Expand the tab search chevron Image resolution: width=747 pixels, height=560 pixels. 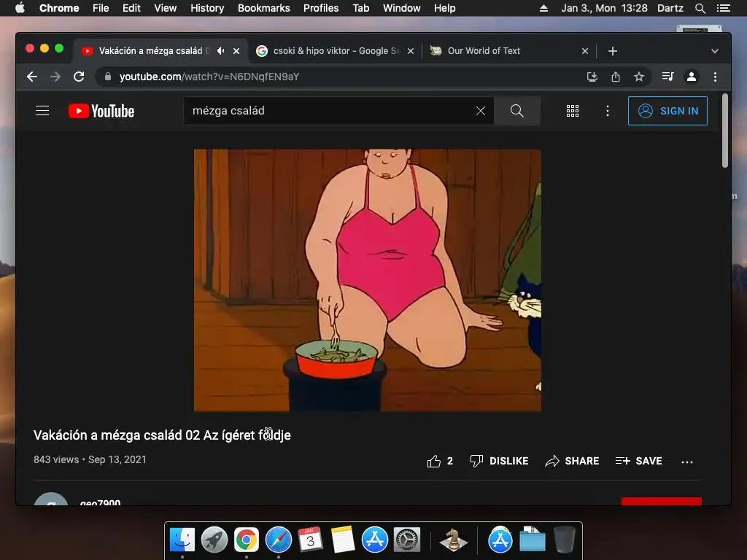715,51
